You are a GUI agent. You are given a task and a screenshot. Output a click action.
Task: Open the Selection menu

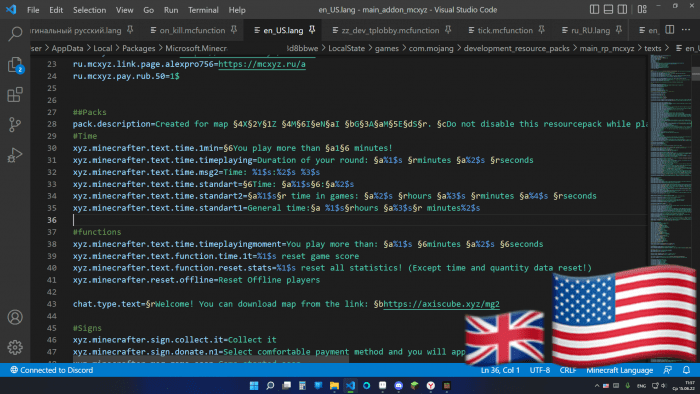coord(89,10)
